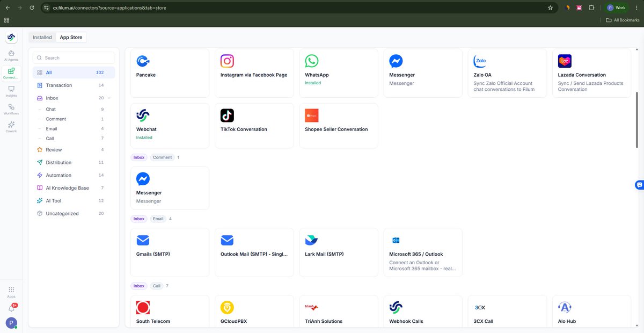The image size is (644, 333).
Task: Open the All Bookmarks folder
Action: pos(623,20)
